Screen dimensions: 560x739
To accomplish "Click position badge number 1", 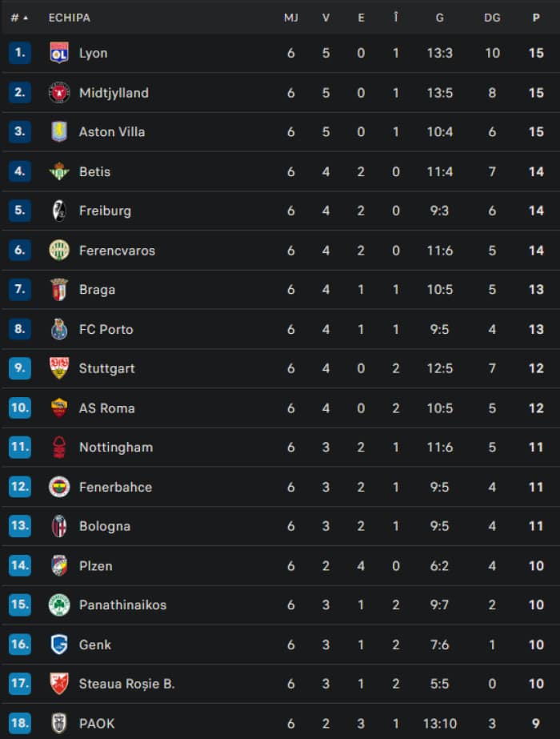I will tap(20, 53).
